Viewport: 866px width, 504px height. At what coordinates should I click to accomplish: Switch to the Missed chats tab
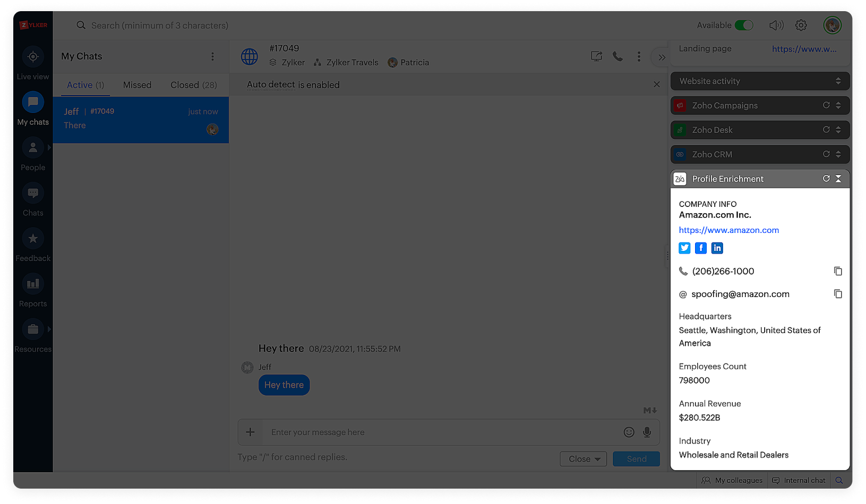[x=137, y=85]
